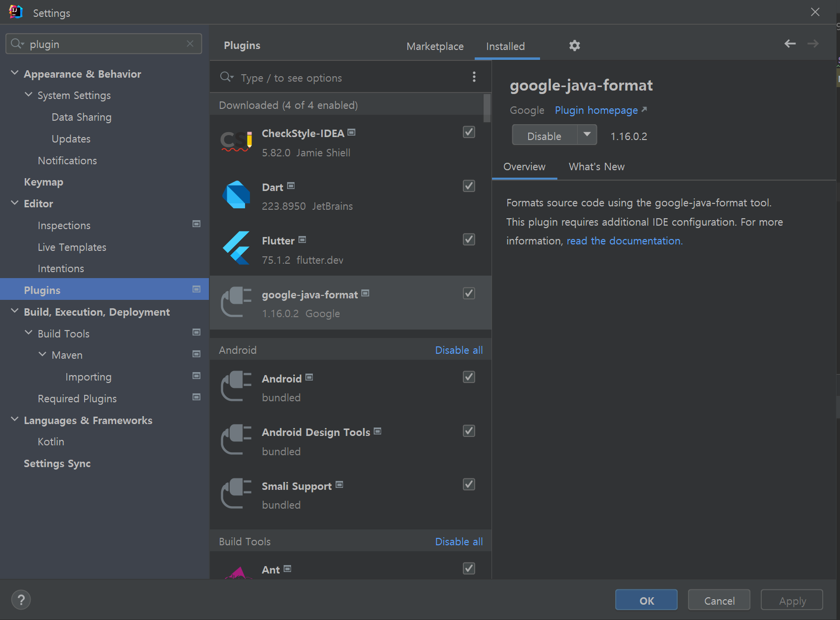The height and width of the screenshot is (620, 840).
Task: Select Live Templates in the tree
Action: 72,247
